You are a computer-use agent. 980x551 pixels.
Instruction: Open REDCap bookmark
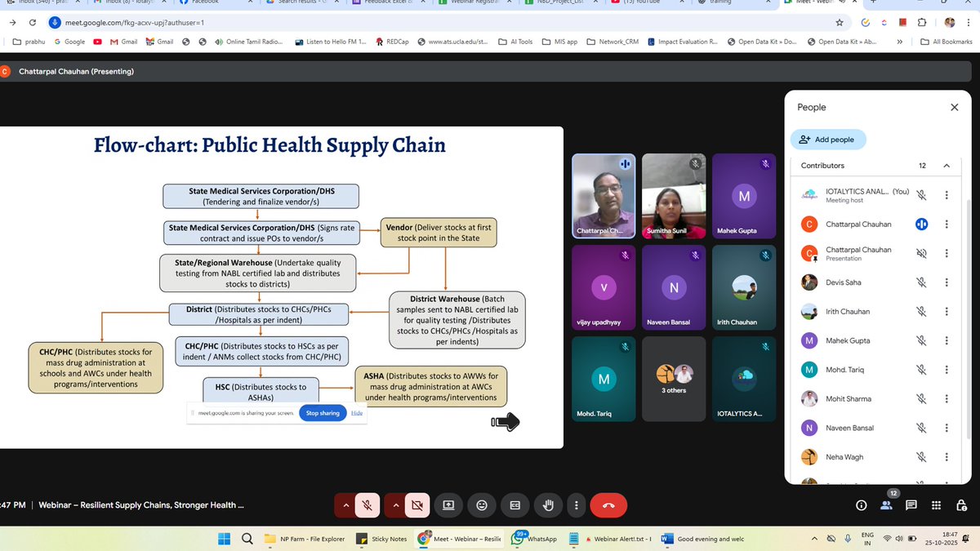392,42
